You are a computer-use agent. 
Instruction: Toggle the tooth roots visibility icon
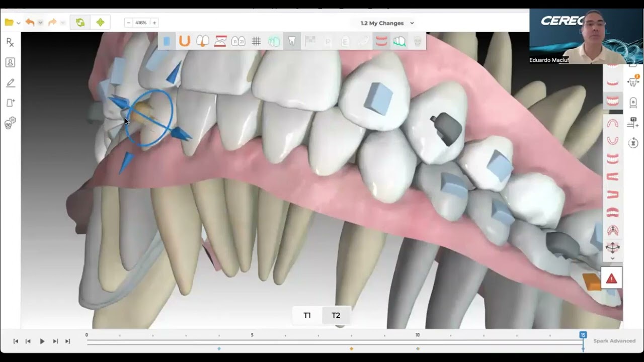coord(292,41)
